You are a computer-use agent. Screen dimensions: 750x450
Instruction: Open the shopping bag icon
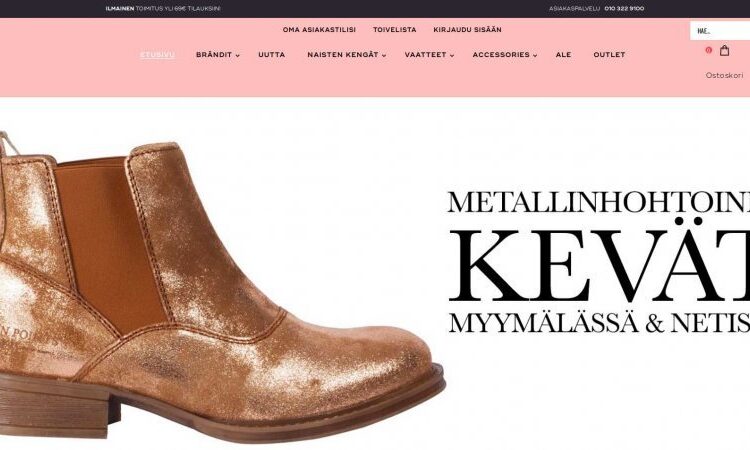click(724, 50)
